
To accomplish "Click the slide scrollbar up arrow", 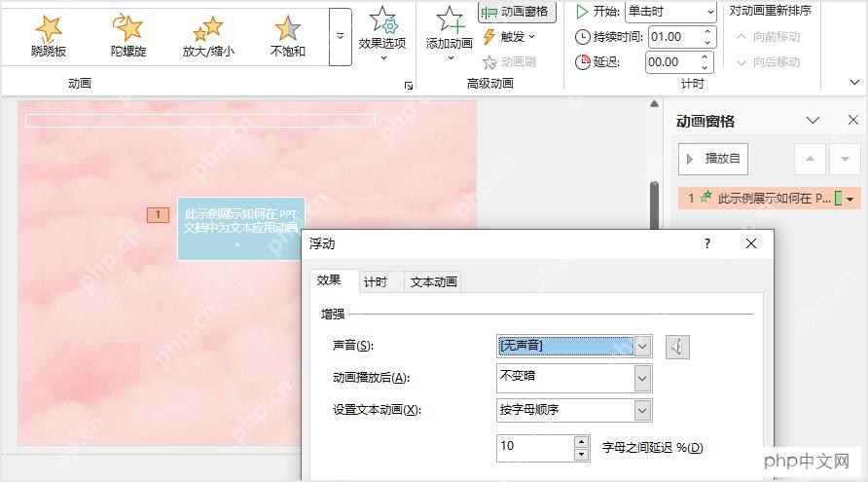I will click(654, 104).
